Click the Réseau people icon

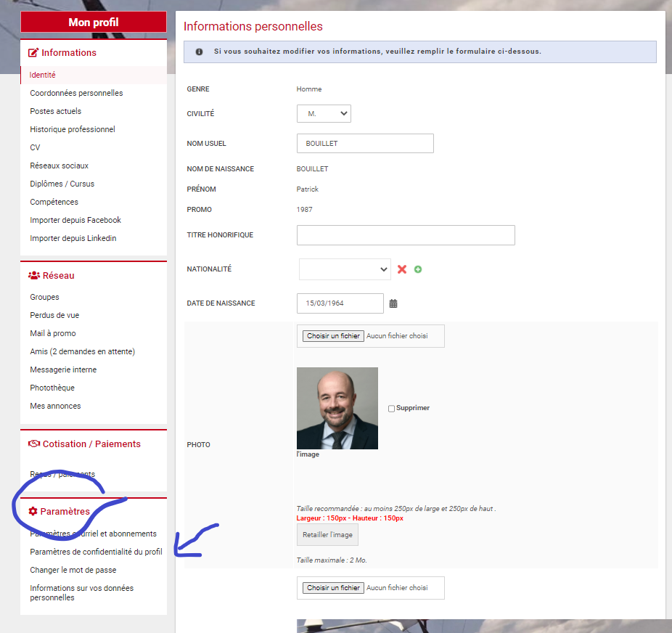click(x=34, y=275)
